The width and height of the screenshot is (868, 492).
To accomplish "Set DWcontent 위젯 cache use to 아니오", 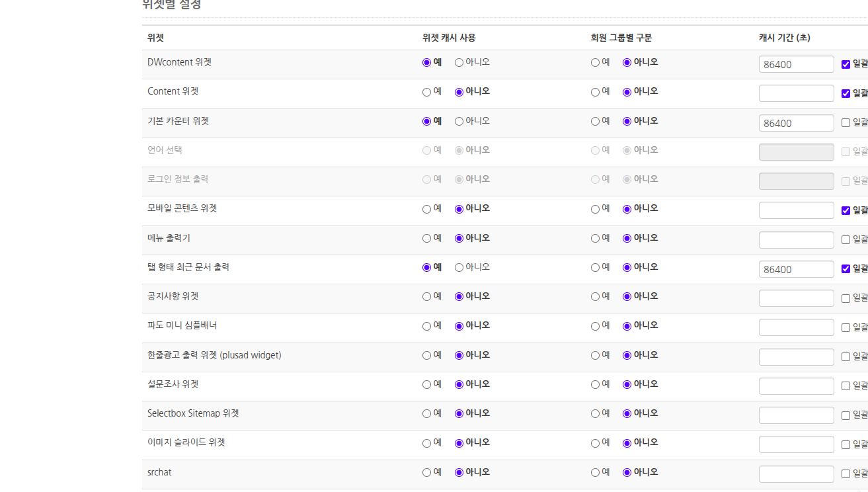I will point(459,63).
